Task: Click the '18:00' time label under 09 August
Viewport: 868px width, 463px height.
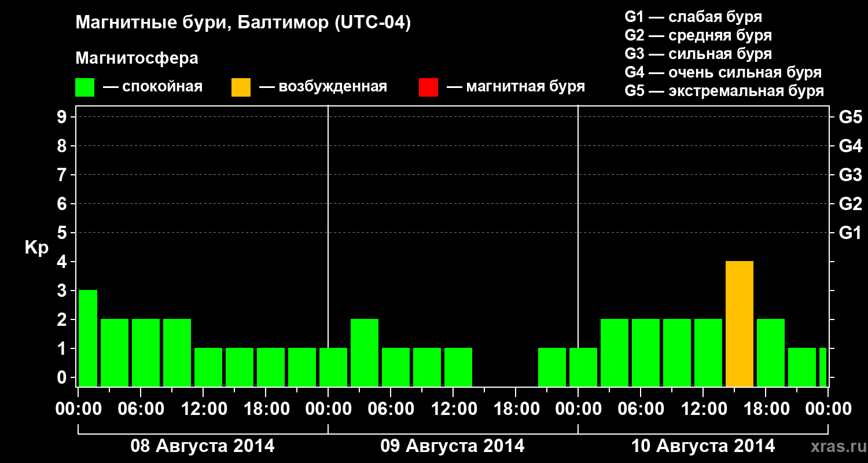Action: [x=516, y=409]
